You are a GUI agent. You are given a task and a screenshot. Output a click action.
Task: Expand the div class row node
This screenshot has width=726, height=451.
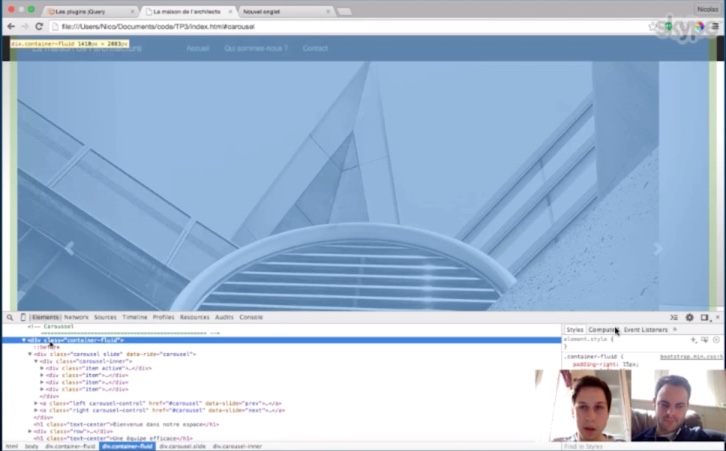point(30,431)
